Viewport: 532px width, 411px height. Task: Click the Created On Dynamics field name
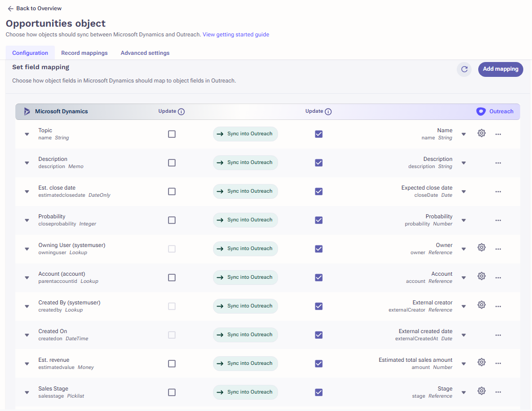(x=53, y=331)
